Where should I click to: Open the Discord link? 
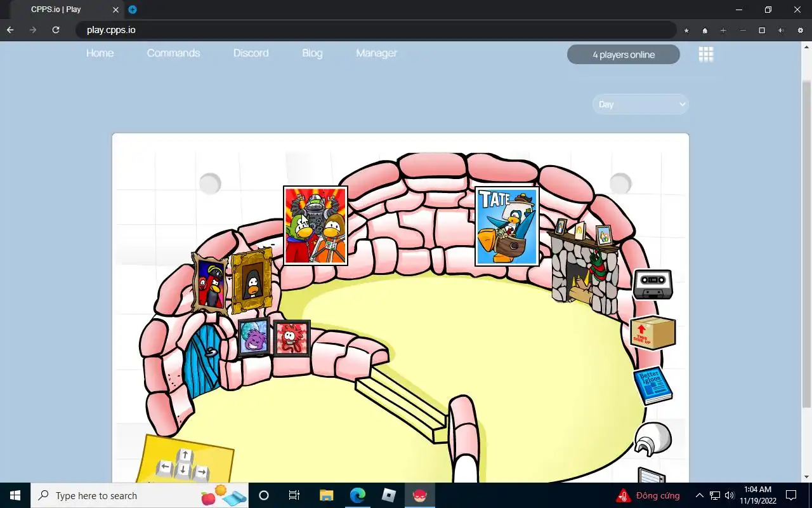tap(251, 53)
